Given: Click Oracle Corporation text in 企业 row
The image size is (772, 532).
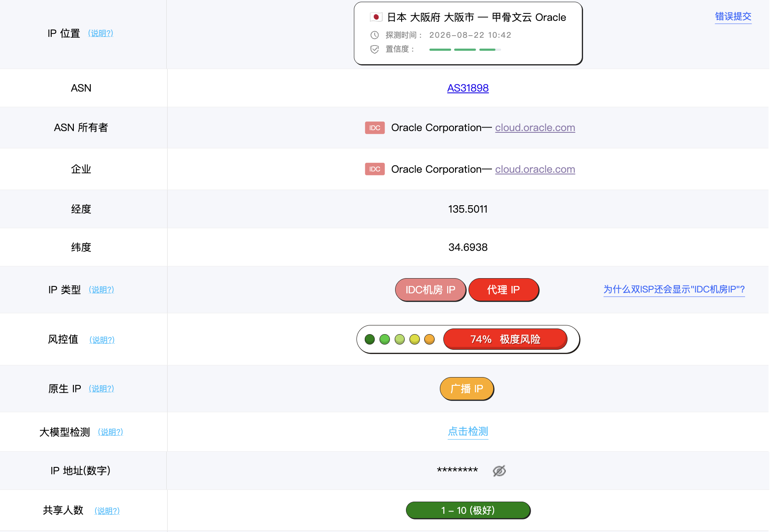Looking at the screenshot, I should [x=436, y=169].
